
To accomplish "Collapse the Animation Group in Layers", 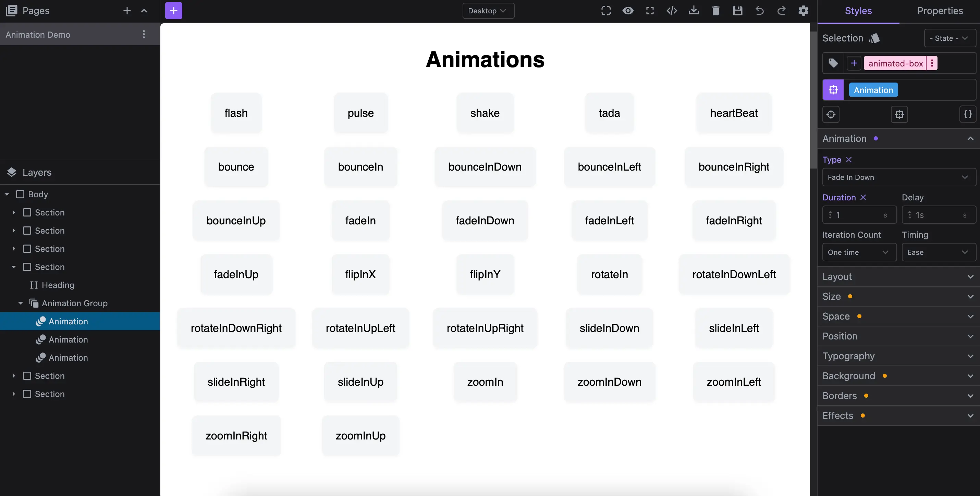I will click(x=20, y=303).
